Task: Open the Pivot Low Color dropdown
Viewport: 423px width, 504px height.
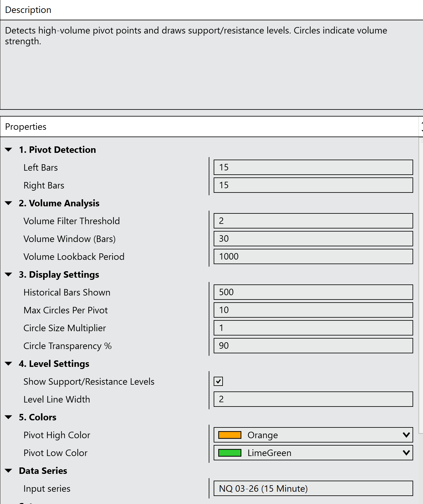Action: pyautogui.click(x=406, y=453)
